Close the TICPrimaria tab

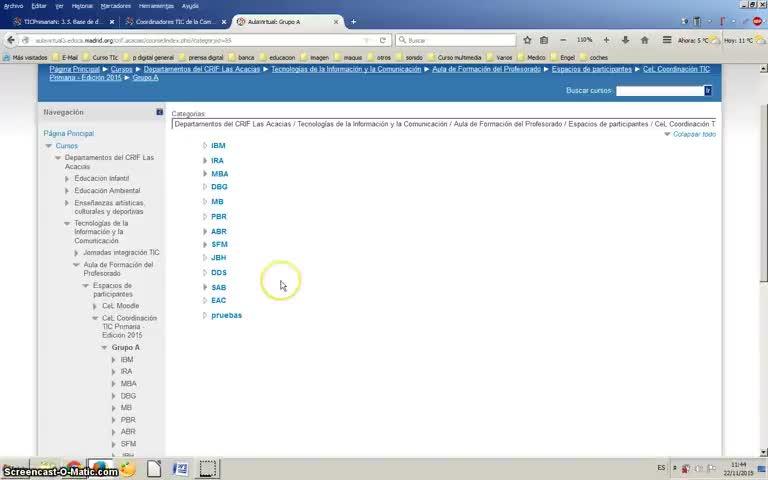point(112,22)
